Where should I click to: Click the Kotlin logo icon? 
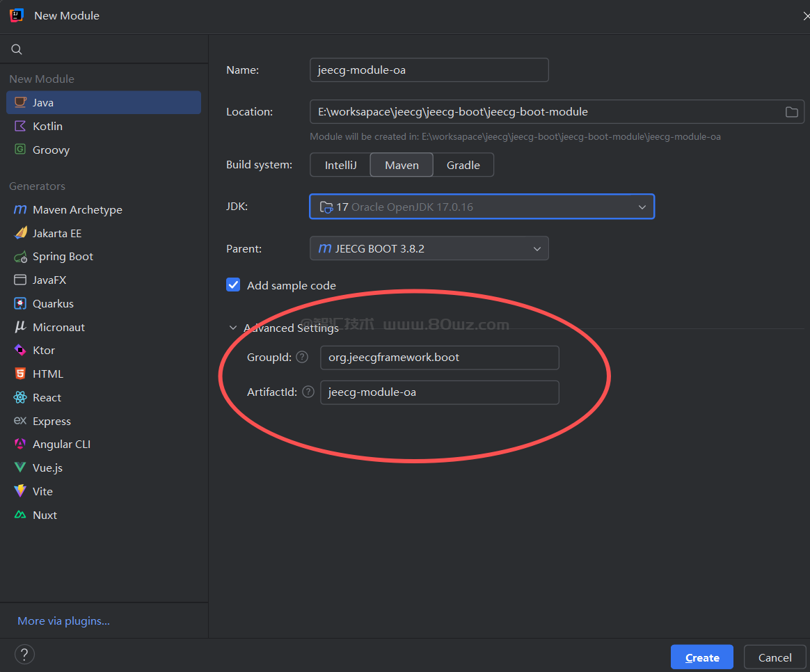[20, 126]
